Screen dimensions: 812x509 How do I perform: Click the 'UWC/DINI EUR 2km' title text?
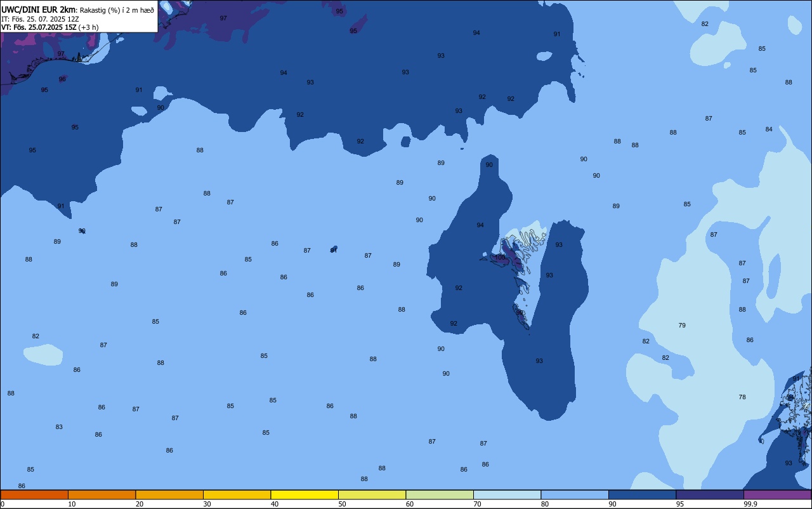pos(38,10)
